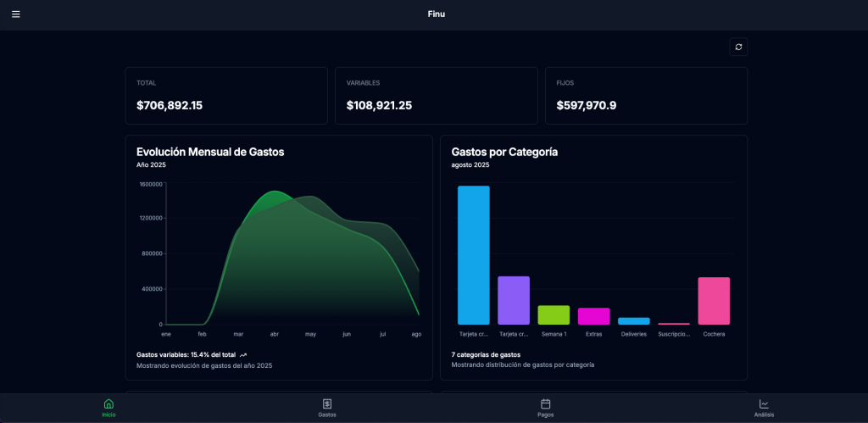This screenshot has height=423, width=868.
Task: Click the small blue Deliveries bar
Action: tap(633, 321)
